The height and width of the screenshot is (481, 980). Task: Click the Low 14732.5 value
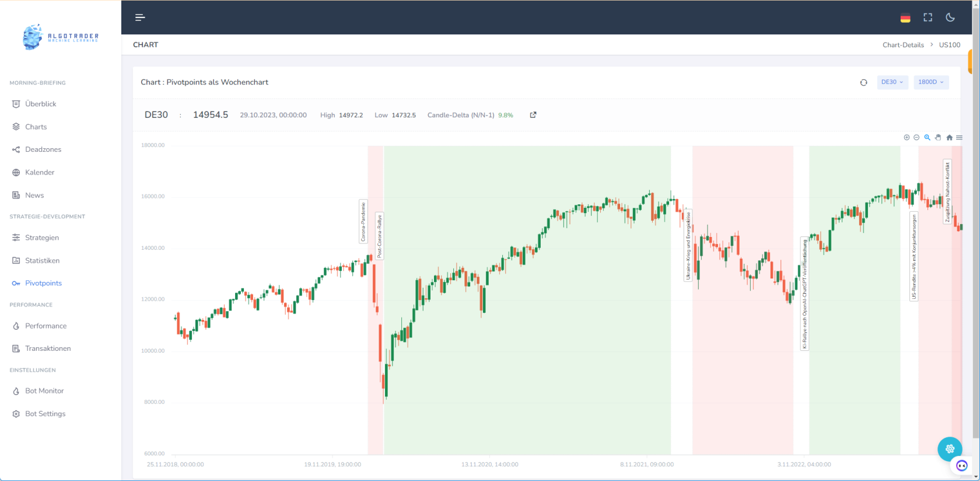click(x=404, y=116)
